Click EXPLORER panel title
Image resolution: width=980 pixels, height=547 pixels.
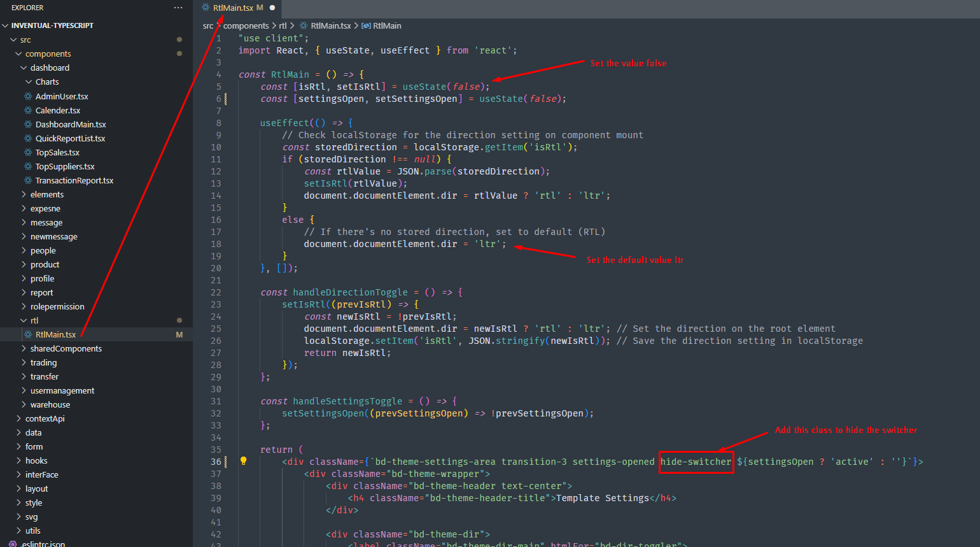tap(27, 8)
